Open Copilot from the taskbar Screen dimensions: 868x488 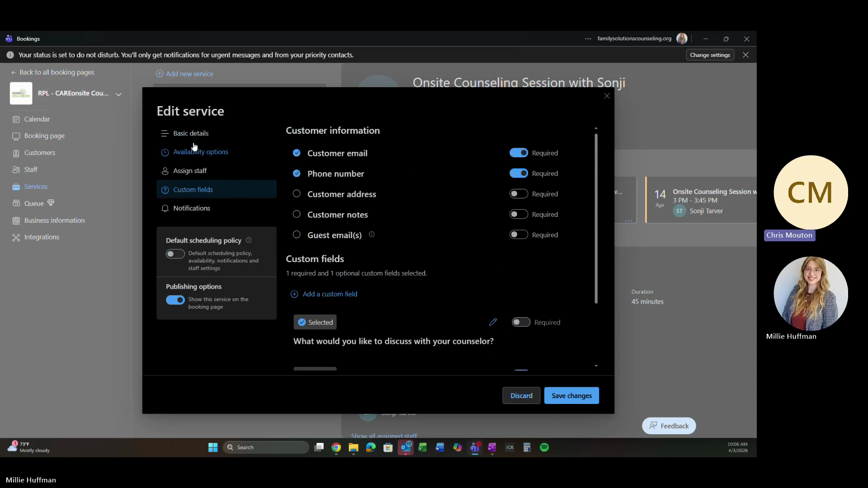tap(458, 447)
